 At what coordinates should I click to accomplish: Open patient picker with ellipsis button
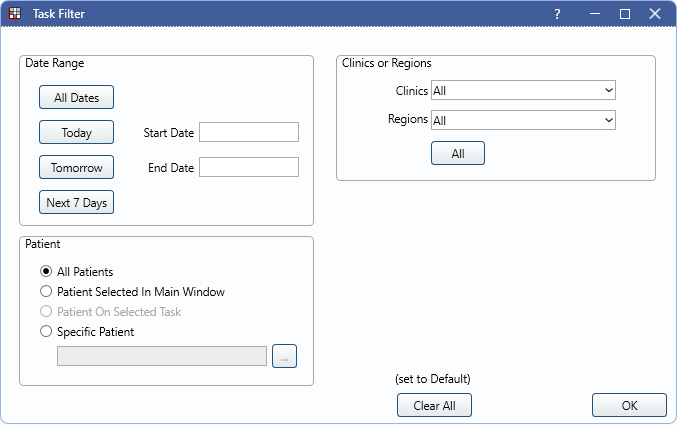(x=284, y=356)
